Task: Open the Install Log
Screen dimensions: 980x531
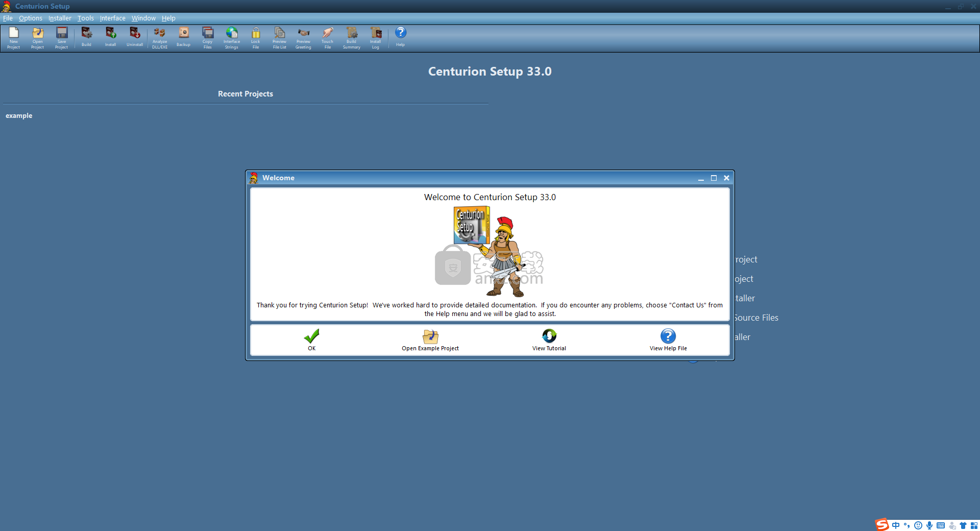Action: click(x=376, y=38)
